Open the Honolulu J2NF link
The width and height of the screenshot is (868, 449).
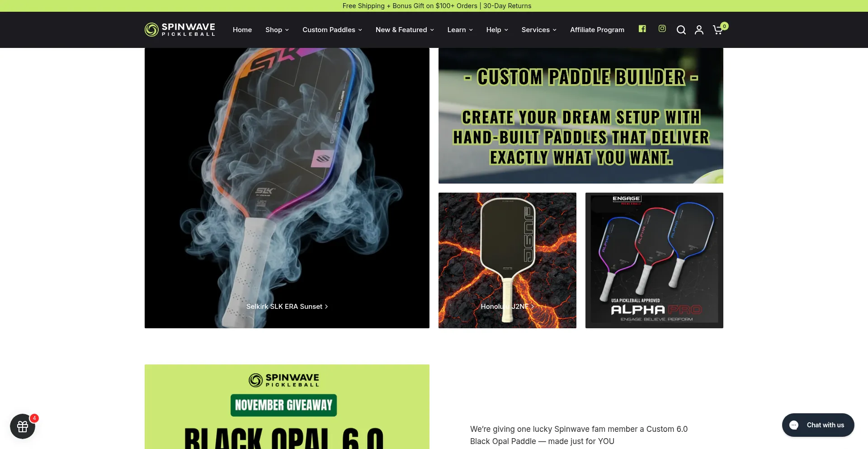pyautogui.click(x=507, y=307)
